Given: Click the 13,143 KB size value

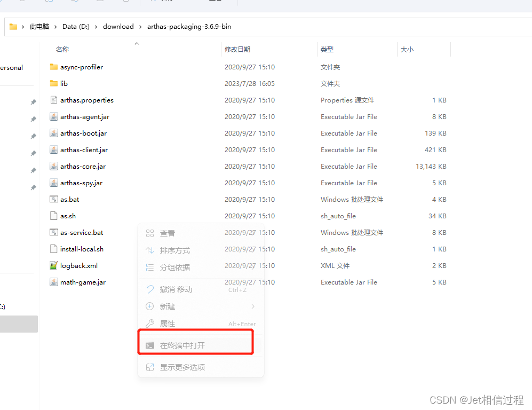Looking at the screenshot, I should click(x=431, y=167).
